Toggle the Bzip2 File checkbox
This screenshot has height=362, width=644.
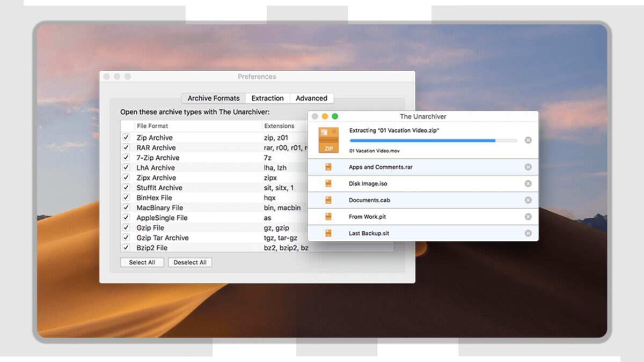pos(126,248)
